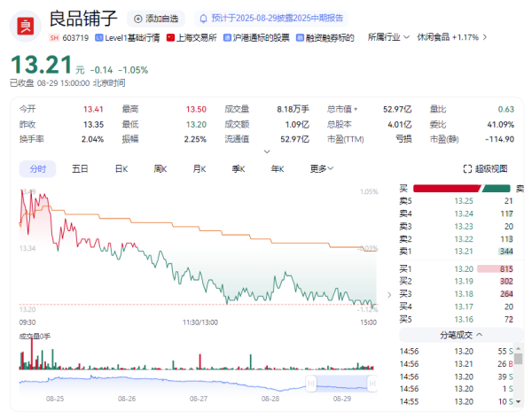Open the 总市值 dropdown arrow
Screen dimensions: 532x419
[355, 109]
